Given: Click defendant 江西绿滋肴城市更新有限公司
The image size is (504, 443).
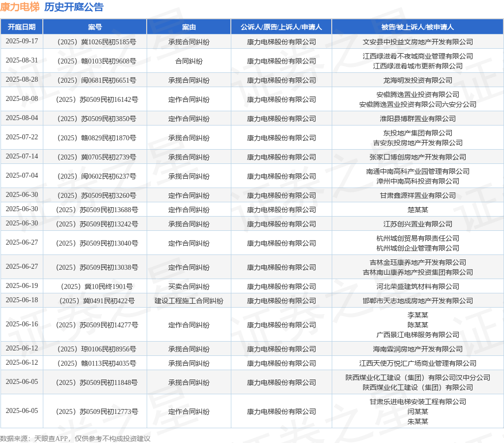Looking at the screenshot, I should (x=417, y=66).
